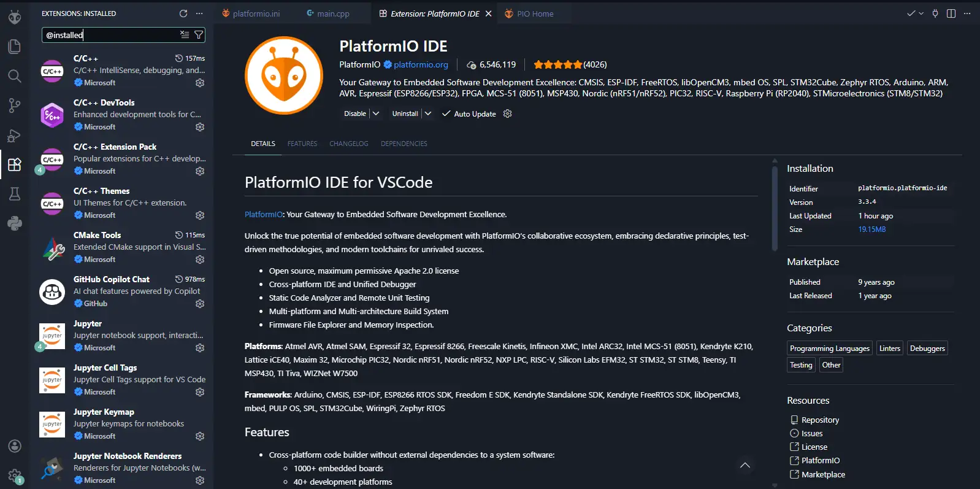Open the License resource link
Viewport: 980px width, 489px height.
814,447
